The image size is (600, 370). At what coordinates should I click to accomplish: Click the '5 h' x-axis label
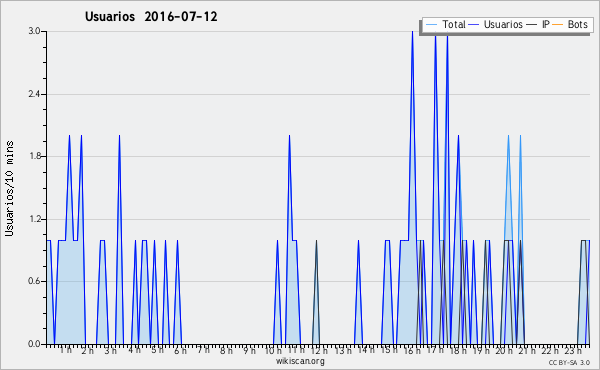[157, 350]
